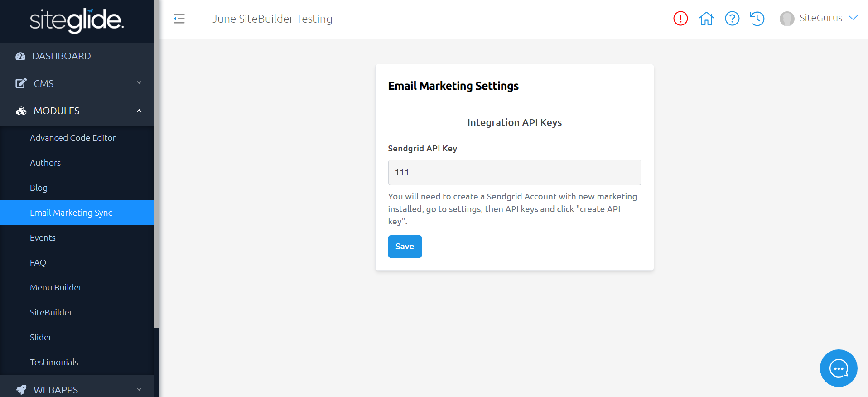The height and width of the screenshot is (397, 868).
Task: Open the SiteBuilder module
Action: 51,312
